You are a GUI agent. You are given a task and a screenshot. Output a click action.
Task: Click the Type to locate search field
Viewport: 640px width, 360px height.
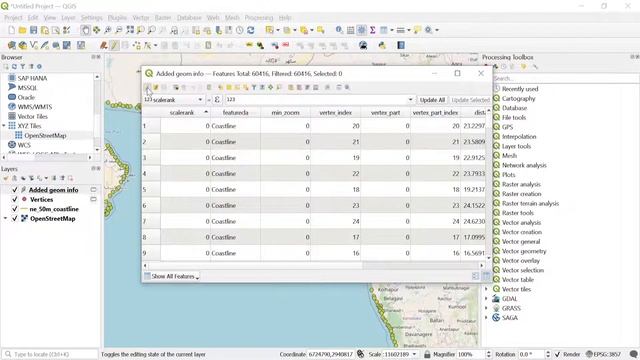[51, 354]
